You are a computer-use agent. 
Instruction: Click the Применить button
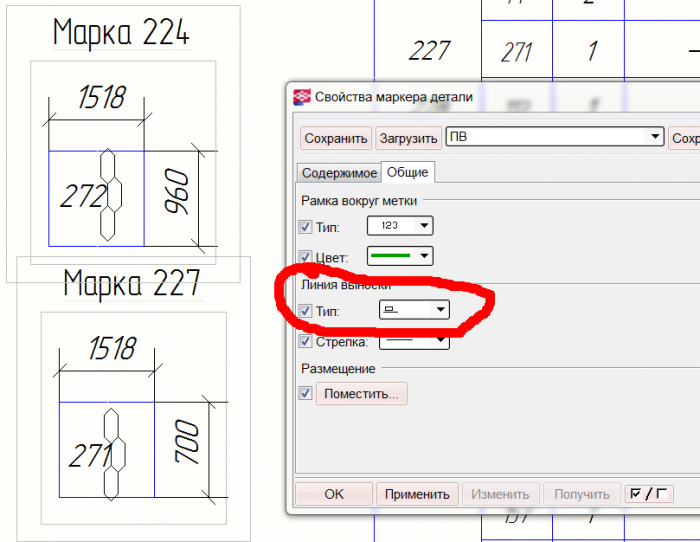[417, 494]
